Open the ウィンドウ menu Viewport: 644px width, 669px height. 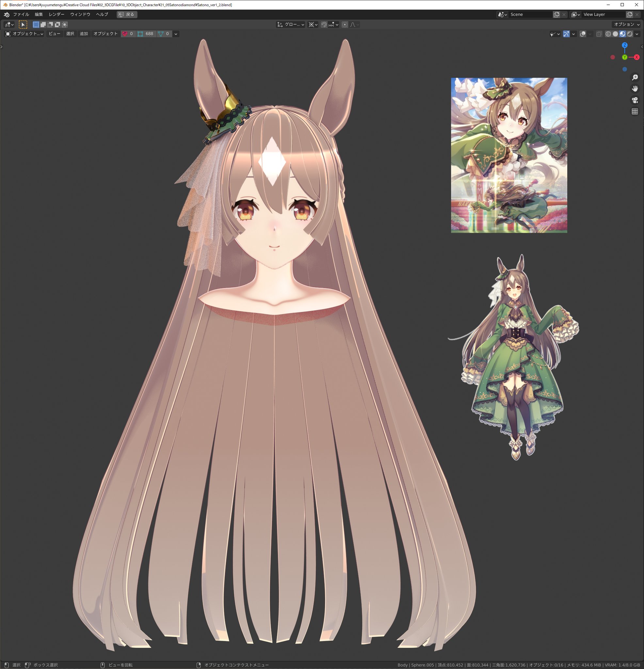pyautogui.click(x=80, y=14)
